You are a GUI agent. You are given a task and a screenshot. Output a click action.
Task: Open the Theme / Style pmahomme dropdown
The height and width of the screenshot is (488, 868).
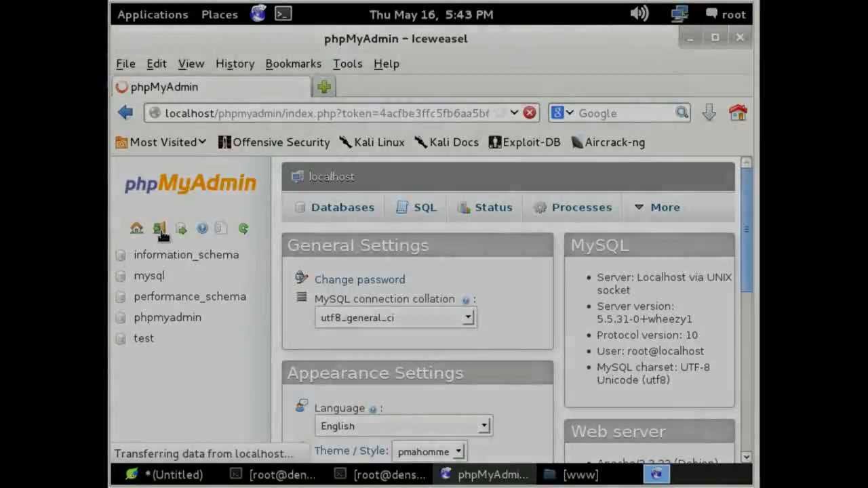click(x=430, y=451)
